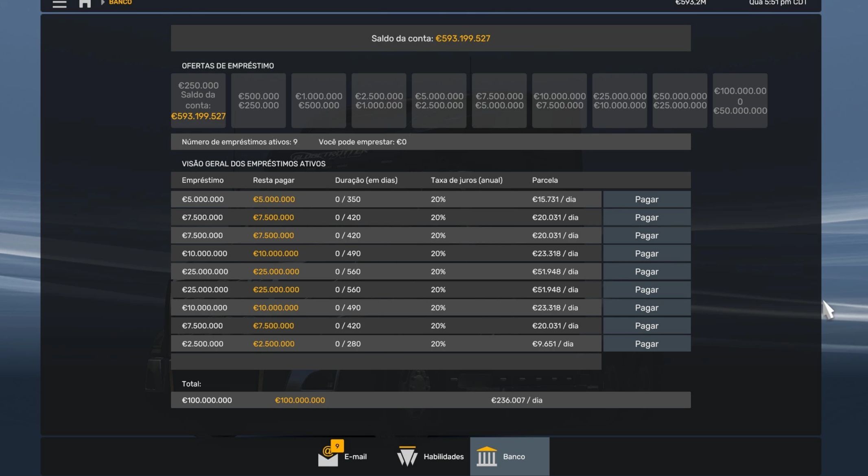Open the hamburger menu icon
The width and height of the screenshot is (868, 476).
[x=59, y=4]
